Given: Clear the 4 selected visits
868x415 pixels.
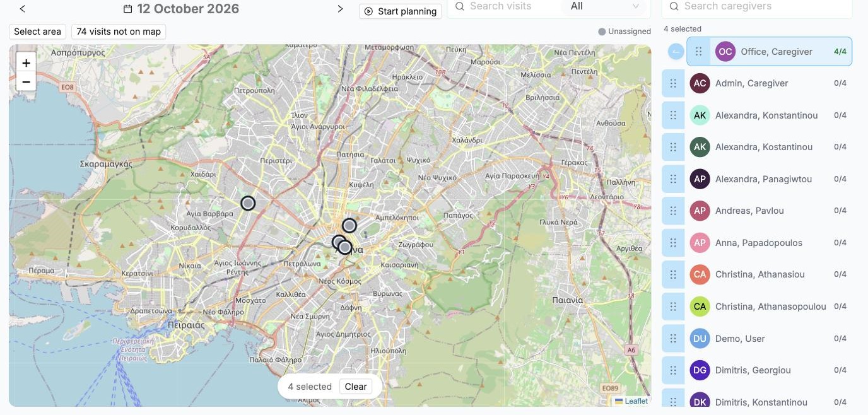Looking at the screenshot, I should point(356,387).
